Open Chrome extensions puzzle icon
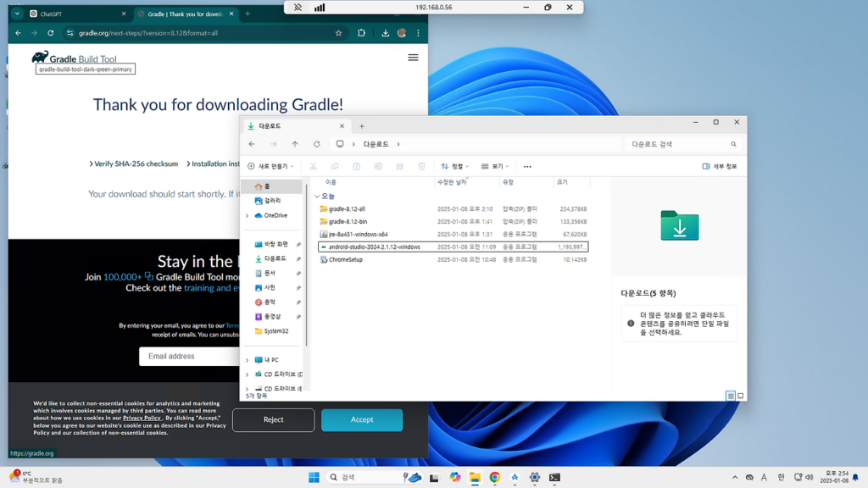Image resolution: width=868 pixels, height=488 pixels. coord(361,33)
